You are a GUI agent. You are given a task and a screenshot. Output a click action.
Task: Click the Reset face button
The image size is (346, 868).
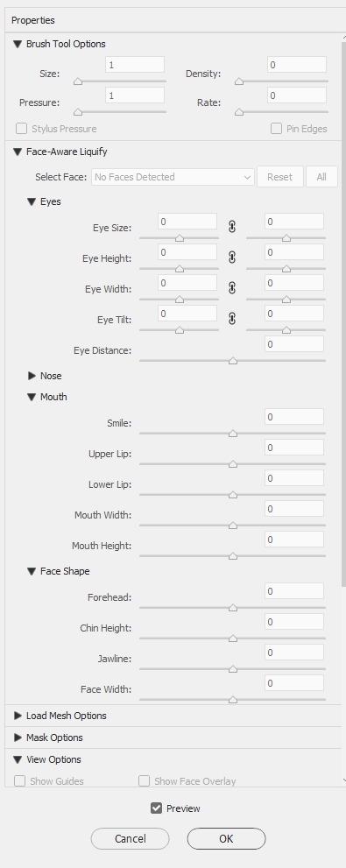pos(280,177)
